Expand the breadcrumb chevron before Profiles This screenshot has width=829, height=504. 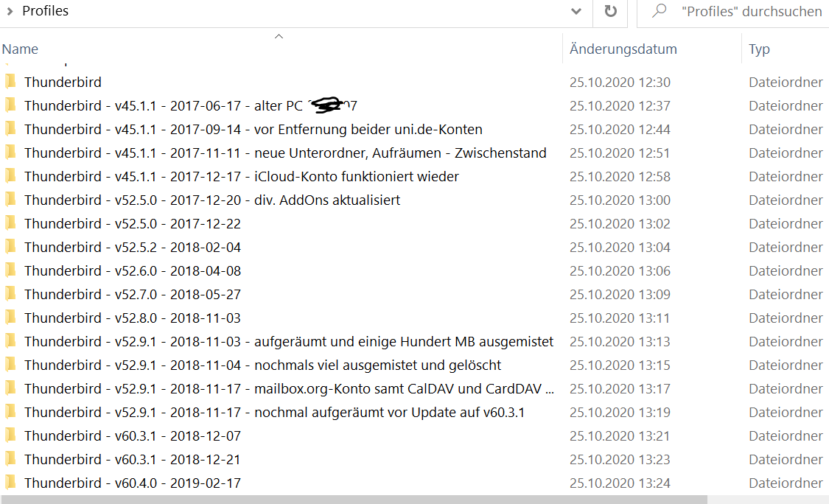pos(10,11)
